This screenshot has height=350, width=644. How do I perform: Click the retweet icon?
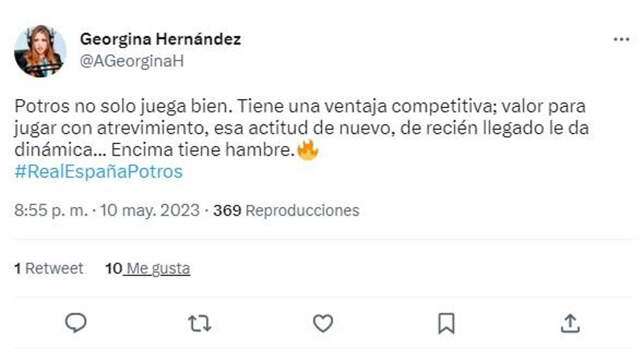tap(200, 322)
